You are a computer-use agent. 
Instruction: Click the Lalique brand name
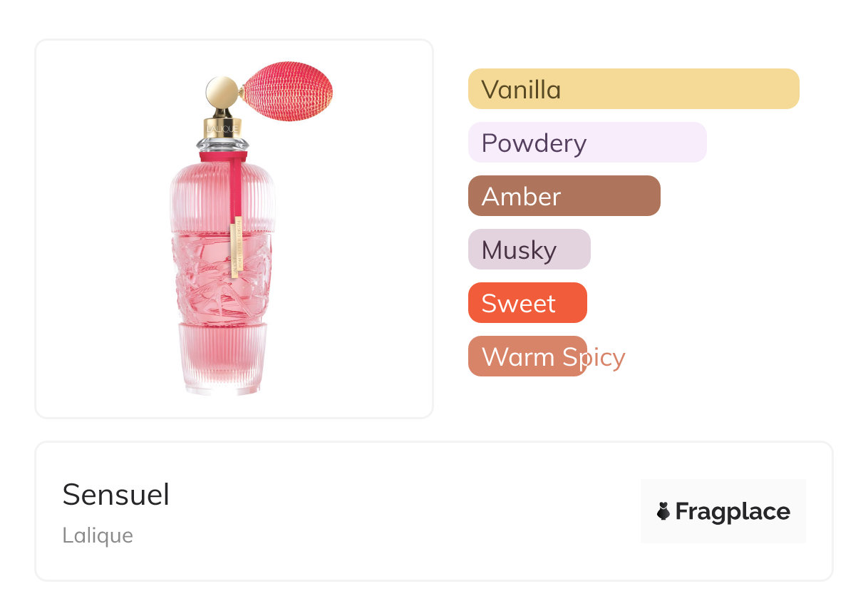(x=97, y=535)
